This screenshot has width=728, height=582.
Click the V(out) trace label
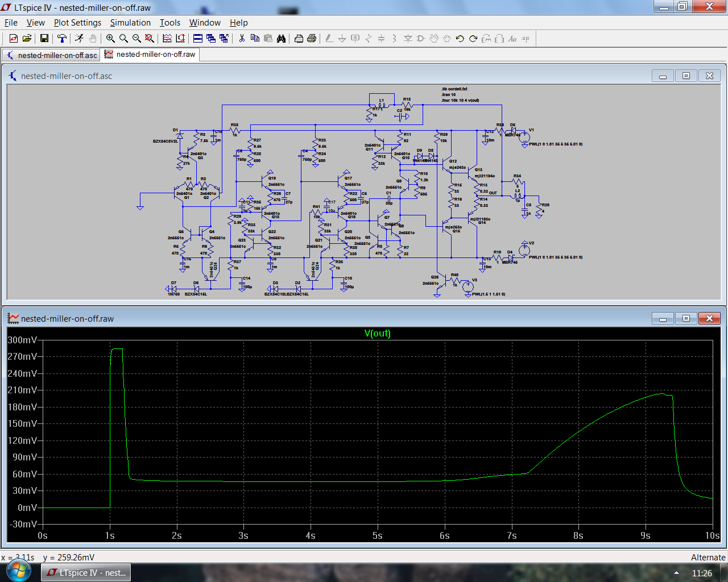[378, 334]
